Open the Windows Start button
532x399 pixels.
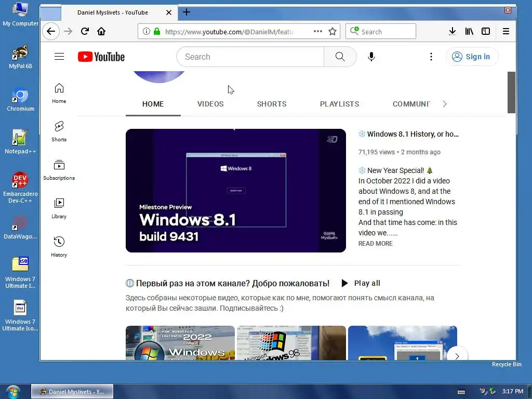point(13,392)
